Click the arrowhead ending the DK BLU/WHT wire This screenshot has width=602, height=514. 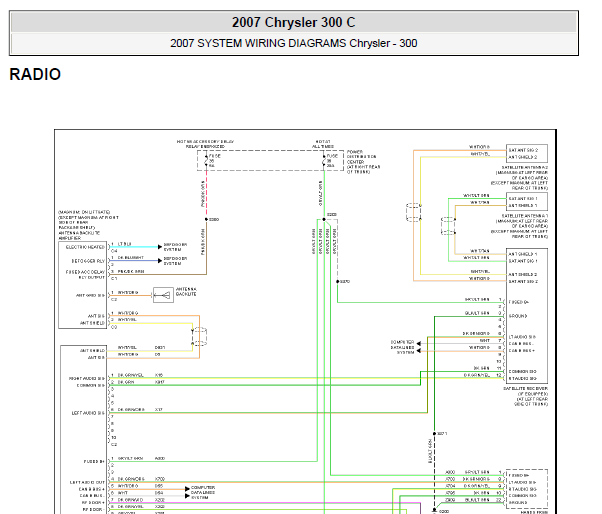160,261
